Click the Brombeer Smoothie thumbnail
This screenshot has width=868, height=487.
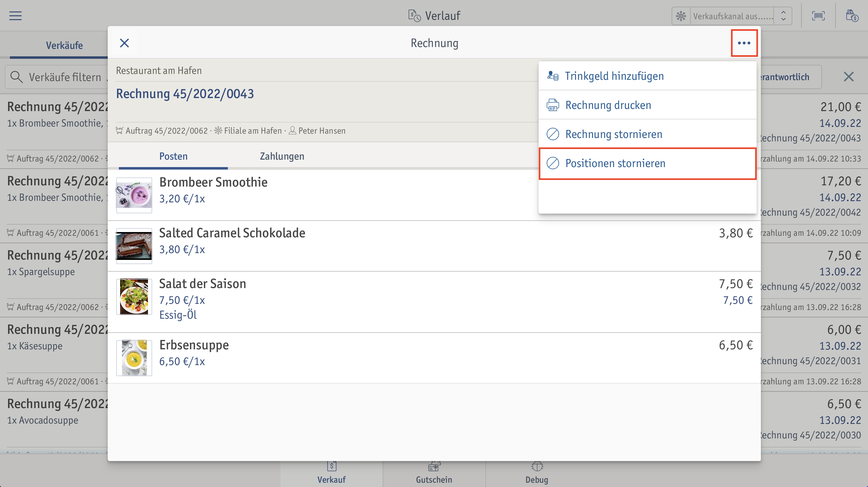tap(134, 195)
